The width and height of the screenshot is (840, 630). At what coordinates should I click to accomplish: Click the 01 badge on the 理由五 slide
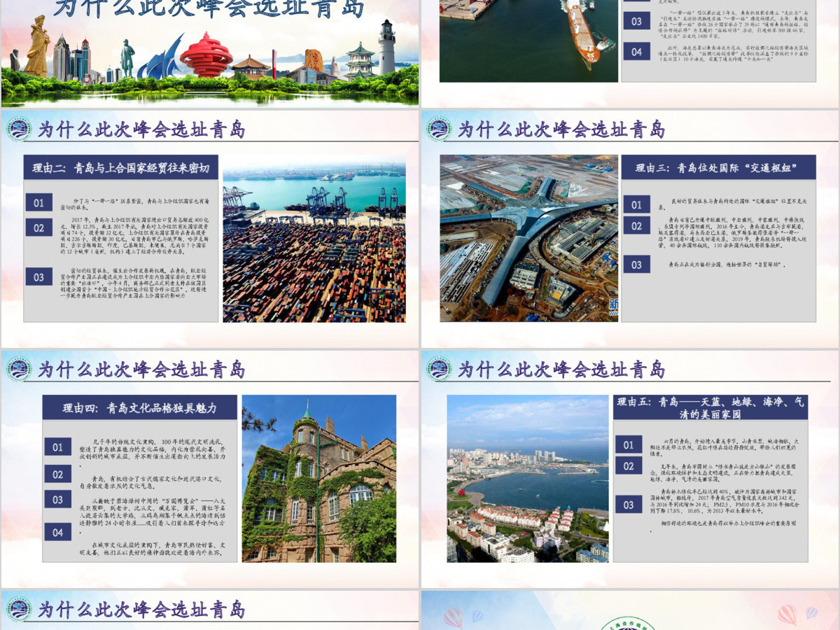tap(629, 444)
